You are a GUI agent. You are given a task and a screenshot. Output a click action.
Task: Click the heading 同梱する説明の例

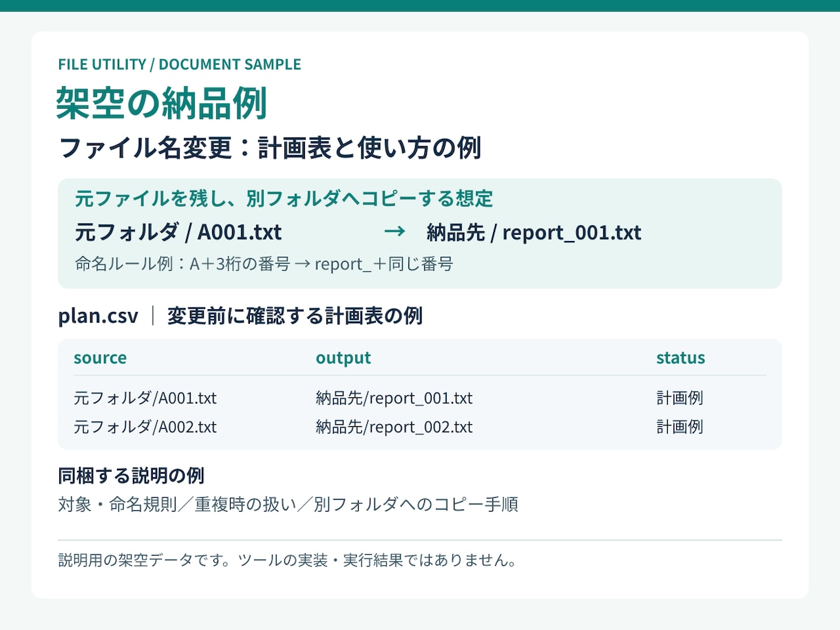coord(132,476)
